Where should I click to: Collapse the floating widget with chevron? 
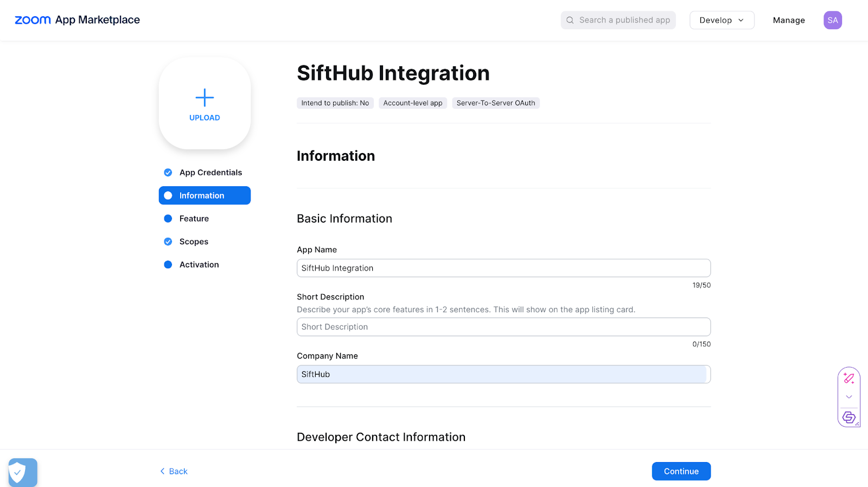tap(848, 397)
